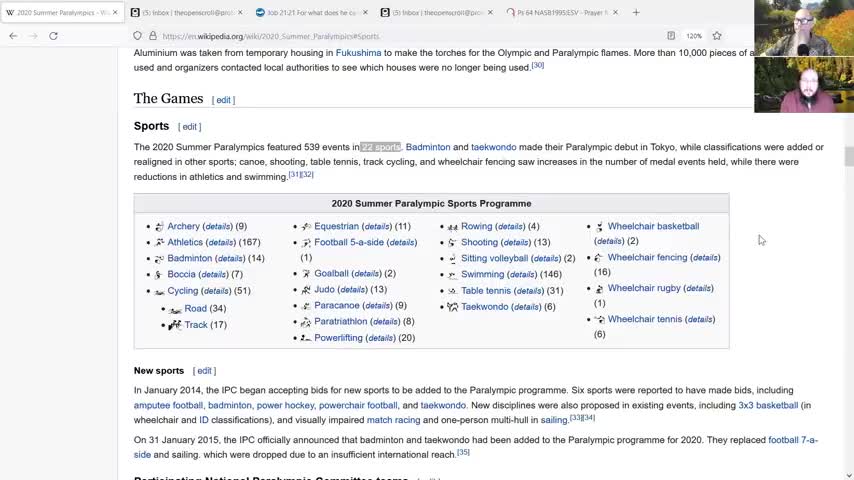Viewport: 854px width, 480px height.
Task: Click the Powerlifting pictogram icon
Action: (x=306, y=338)
